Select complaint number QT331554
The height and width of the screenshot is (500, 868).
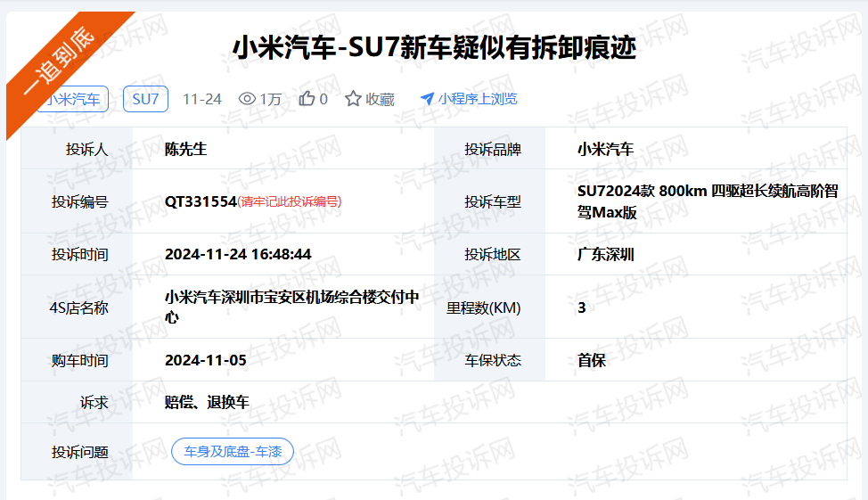pyautogui.click(x=201, y=201)
